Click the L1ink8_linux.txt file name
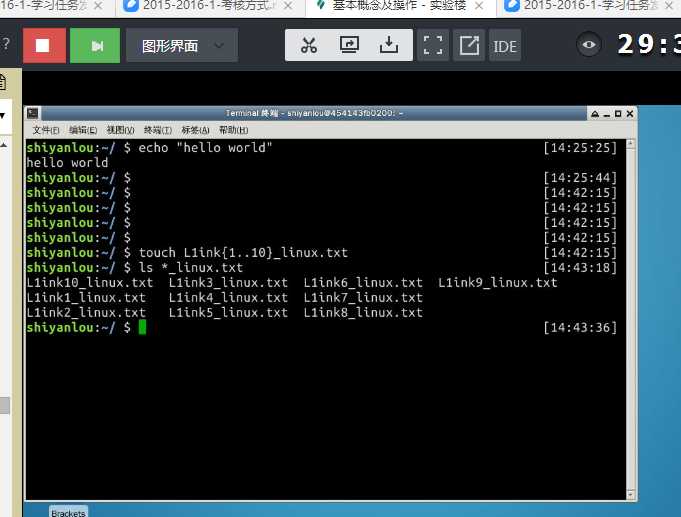 point(363,313)
